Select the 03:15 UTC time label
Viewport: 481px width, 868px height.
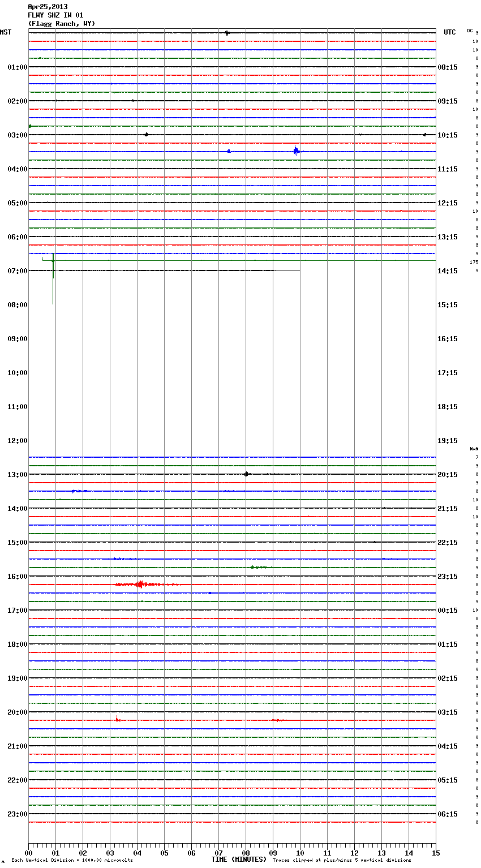pyautogui.click(x=448, y=712)
